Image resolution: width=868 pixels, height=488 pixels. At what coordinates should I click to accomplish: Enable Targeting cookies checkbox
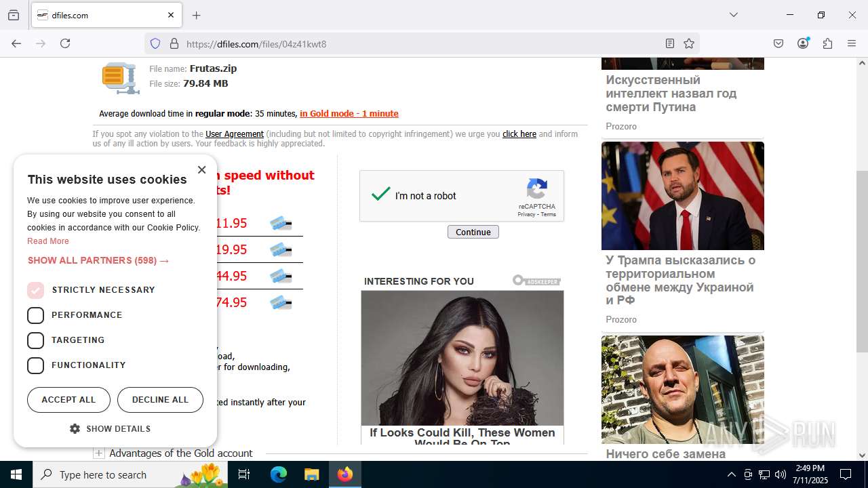click(x=35, y=340)
